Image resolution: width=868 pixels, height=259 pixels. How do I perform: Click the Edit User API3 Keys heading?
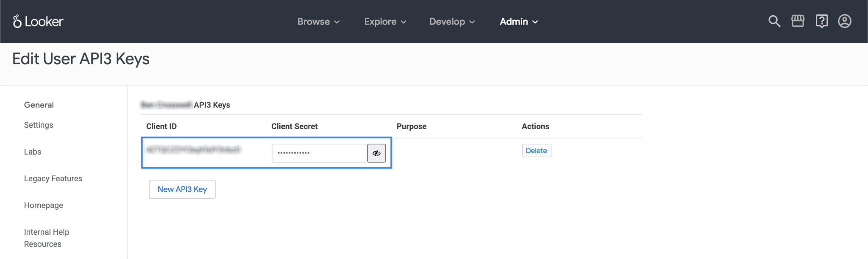click(81, 59)
